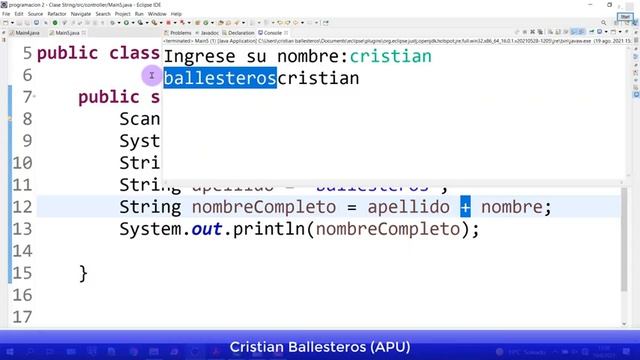Screen dimensions: 640x360
Task: Expand the Open Console dropdown arrow
Action: coord(620,32)
